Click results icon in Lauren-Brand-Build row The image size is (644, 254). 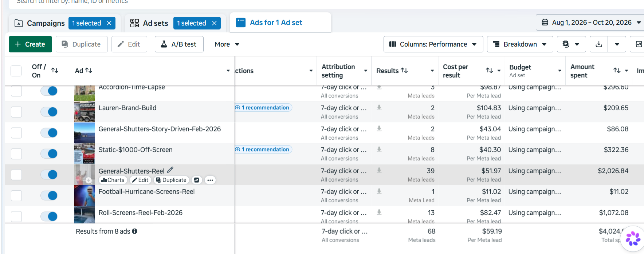pos(379,107)
